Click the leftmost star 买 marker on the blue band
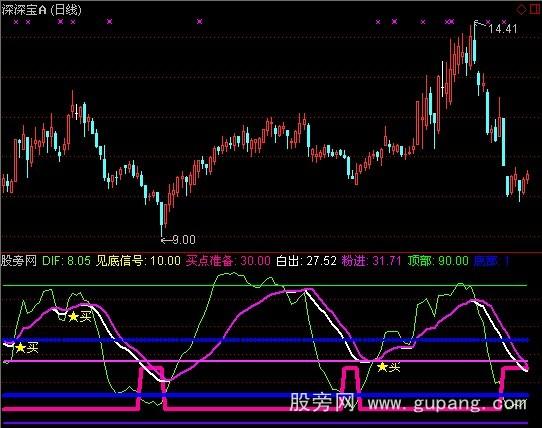This screenshot has width=542, height=428. point(27,347)
